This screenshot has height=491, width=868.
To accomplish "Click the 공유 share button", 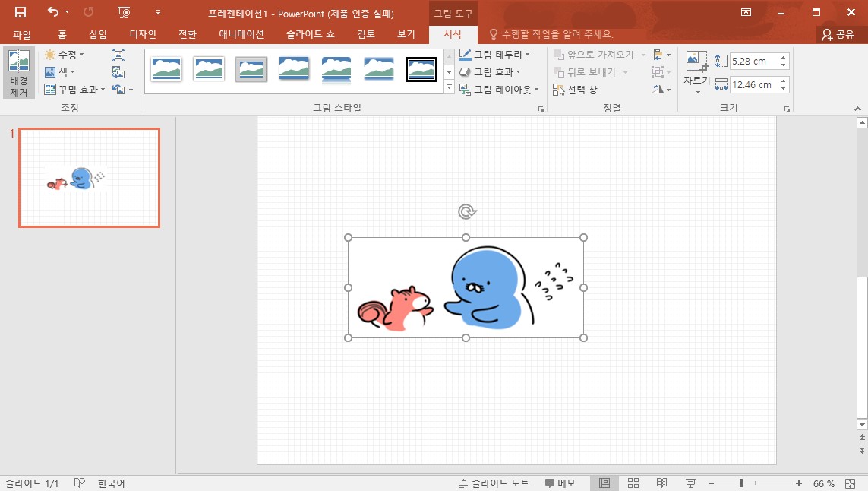I will [838, 35].
